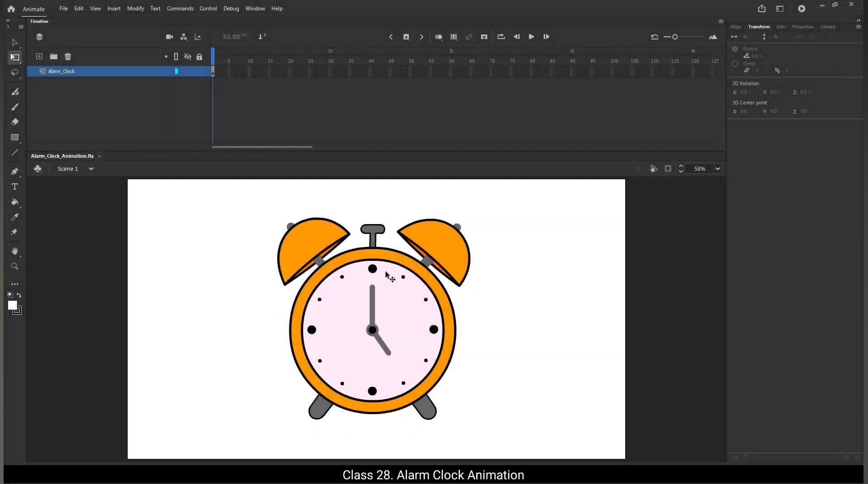Open the workspace switcher icon

pyautogui.click(x=780, y=9)
